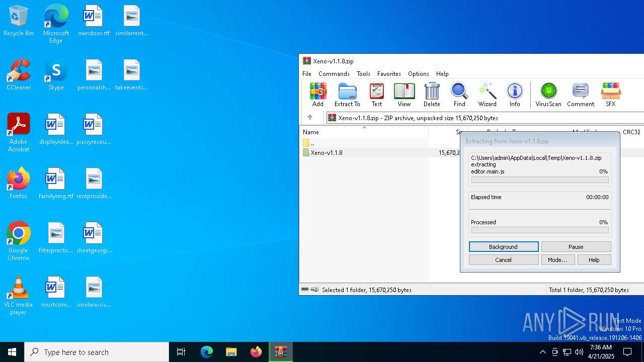Click the WinRAR taskbar icon
644x362 pixels.
pos(280,352)
